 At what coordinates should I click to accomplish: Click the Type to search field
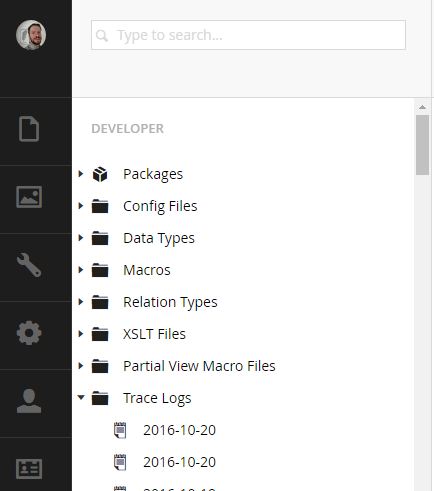(248, 35)
